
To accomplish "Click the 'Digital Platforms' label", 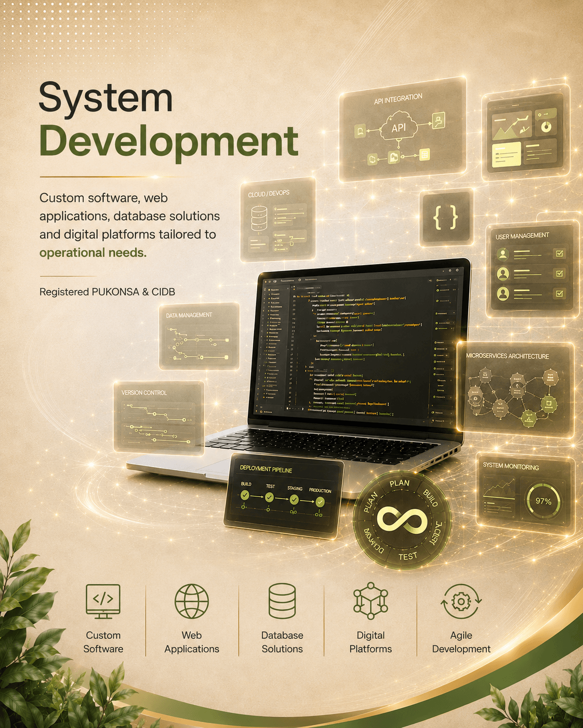I will pos(370,642).
